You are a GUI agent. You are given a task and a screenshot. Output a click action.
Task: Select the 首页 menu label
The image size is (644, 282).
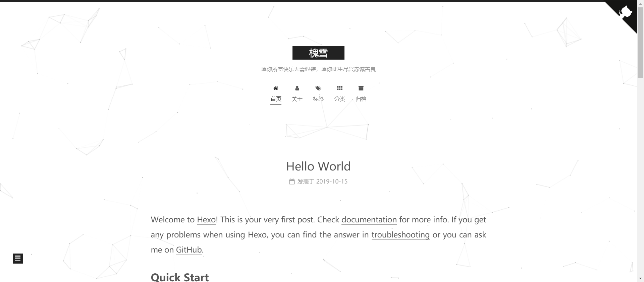click(276, 99)
